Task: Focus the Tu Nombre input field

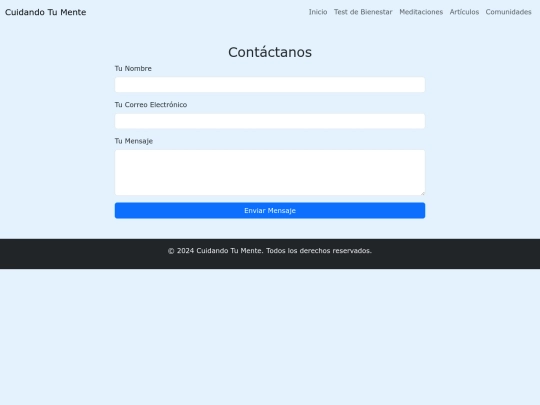Action: click(x=270, y=85)
